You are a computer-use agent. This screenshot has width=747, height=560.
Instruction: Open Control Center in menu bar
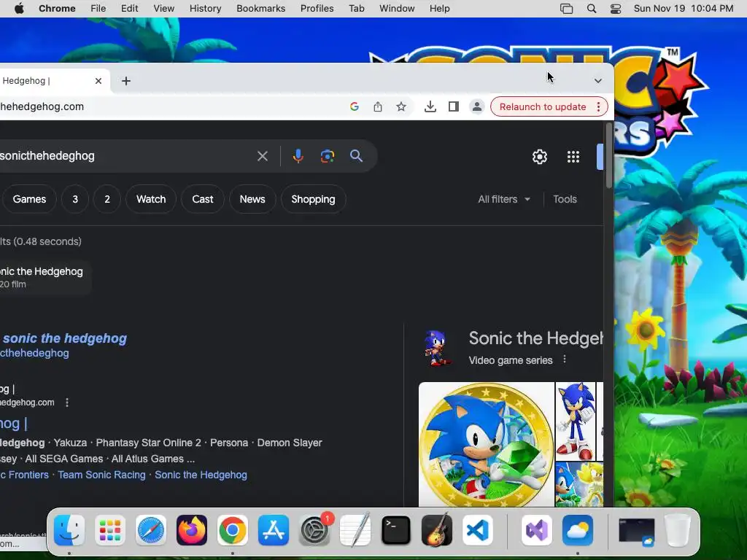click(616, 9)
